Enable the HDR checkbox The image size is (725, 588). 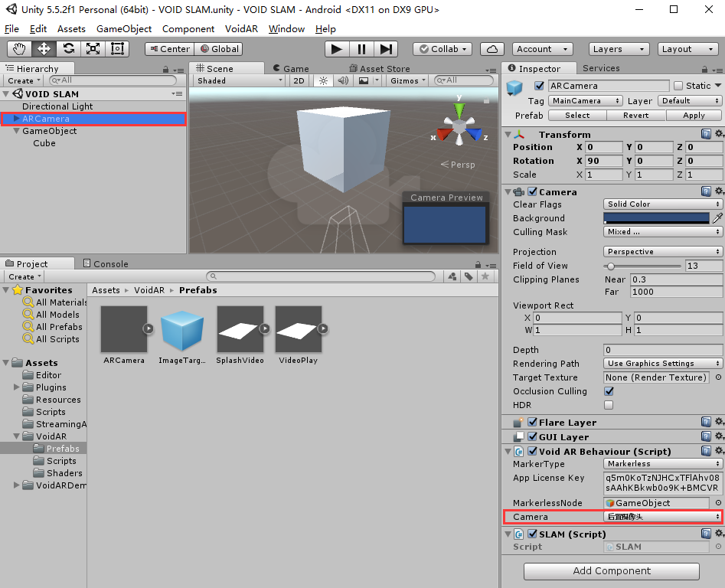(609, 405)
